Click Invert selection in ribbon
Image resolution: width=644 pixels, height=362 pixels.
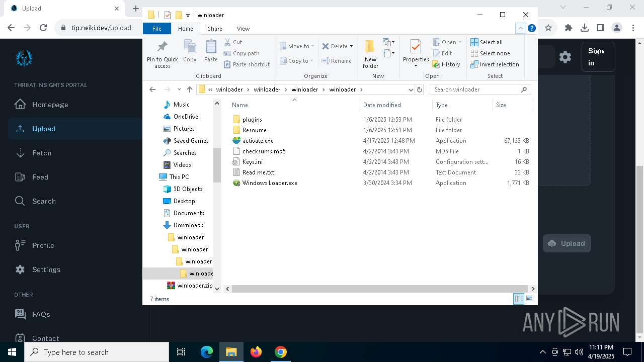(x=495, y=64)
